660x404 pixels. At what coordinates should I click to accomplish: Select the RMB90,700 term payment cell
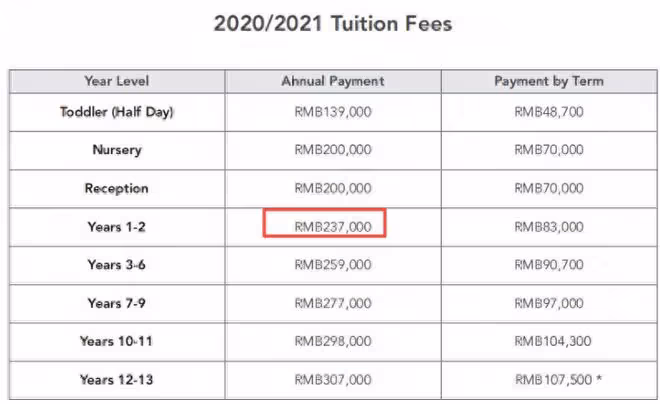click(x=549, y=265)
